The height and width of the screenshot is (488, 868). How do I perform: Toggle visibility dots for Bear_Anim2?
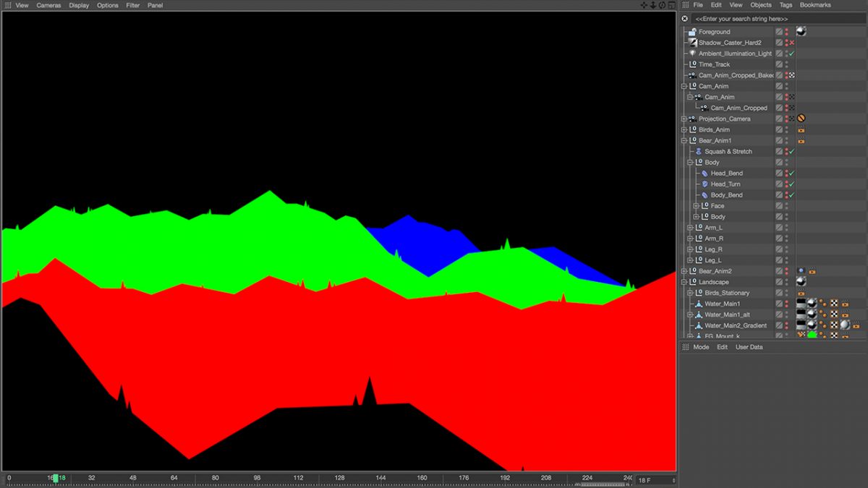787,271
